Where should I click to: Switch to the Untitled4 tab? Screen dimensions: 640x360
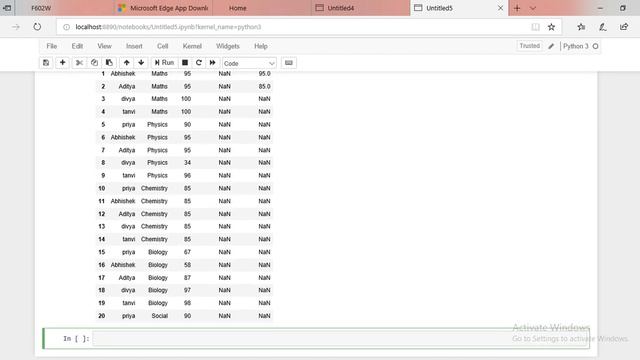coord(361,8)
